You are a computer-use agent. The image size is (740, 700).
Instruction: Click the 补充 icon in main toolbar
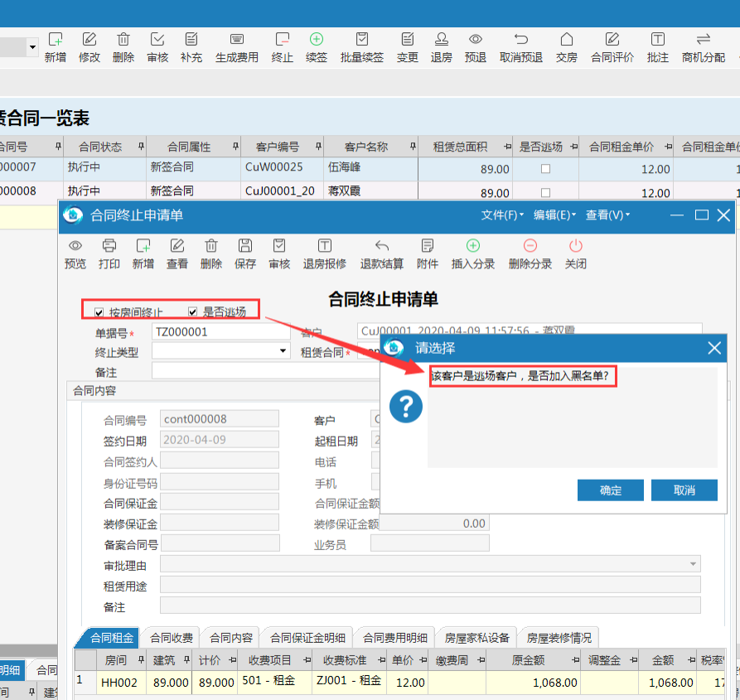pos(191,39)
